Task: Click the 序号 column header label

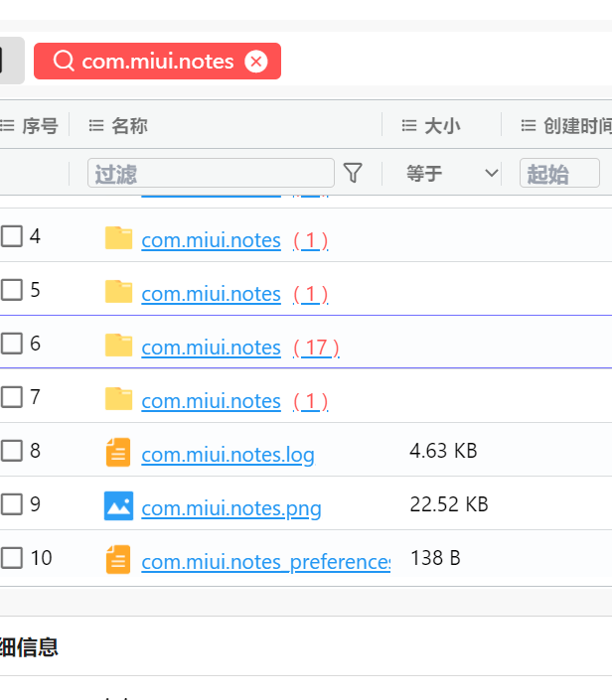Action: coord(40,125)
